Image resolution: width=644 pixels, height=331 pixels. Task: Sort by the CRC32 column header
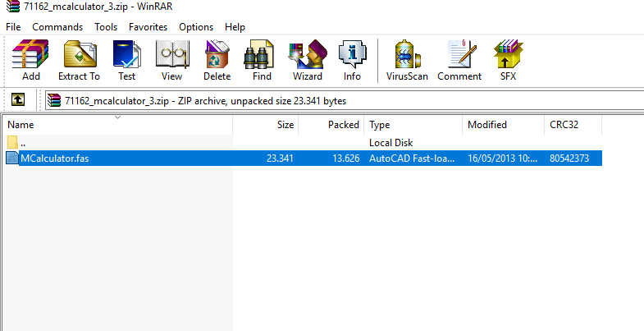(x=573, y=125)
